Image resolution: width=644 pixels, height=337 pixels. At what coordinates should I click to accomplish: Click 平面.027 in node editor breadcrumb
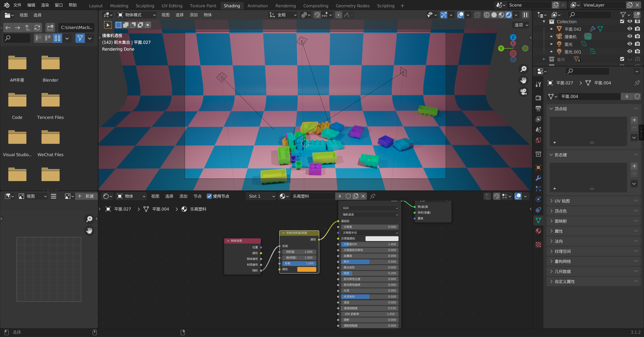123,209
